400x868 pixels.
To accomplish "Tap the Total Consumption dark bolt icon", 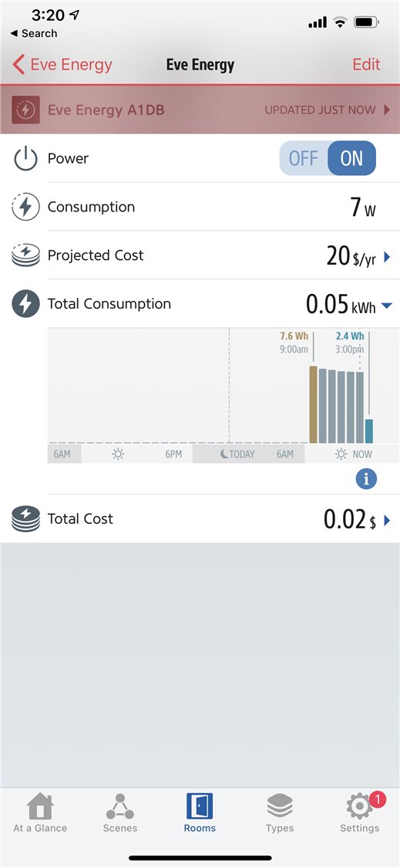I will [25, 304].
